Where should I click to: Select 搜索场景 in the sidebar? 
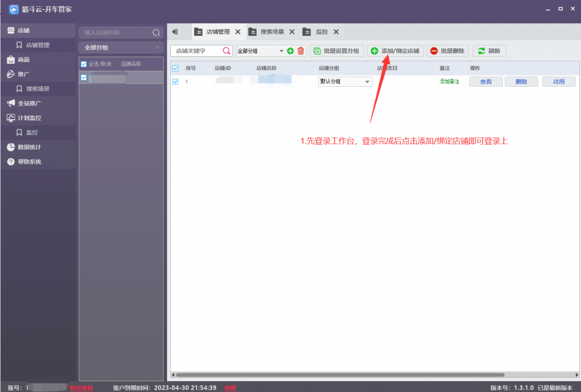[x=38, y=89]
